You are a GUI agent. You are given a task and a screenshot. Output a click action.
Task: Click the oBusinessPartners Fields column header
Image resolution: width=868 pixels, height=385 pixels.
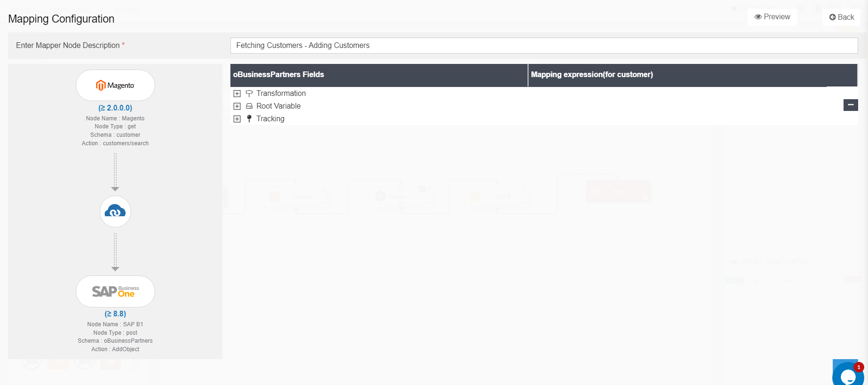pos(278,75)
